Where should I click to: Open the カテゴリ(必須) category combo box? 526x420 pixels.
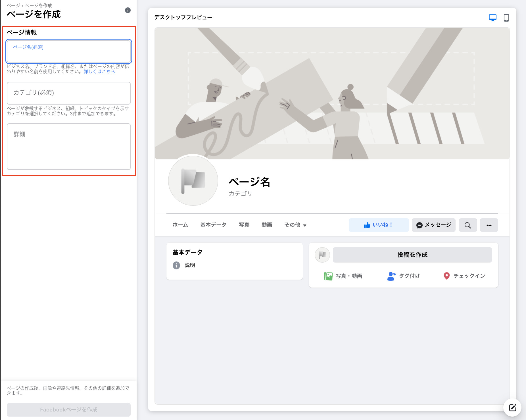pos(69,93)
